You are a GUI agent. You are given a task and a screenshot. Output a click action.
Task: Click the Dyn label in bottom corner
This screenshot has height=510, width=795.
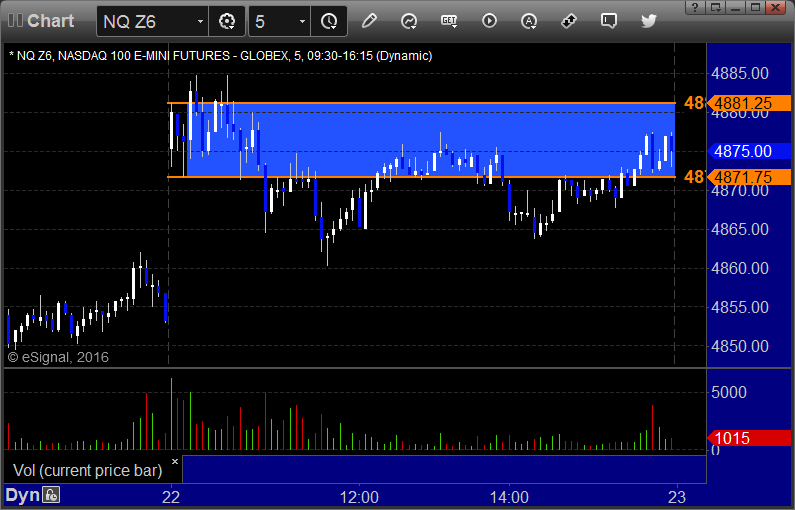click(22, 495)
